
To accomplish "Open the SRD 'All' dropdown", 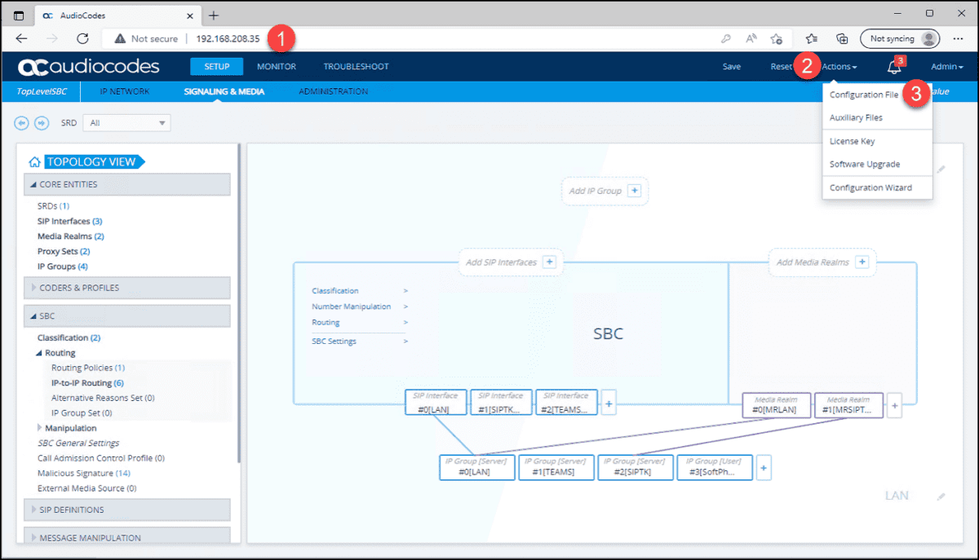I will click(x=126, y=122).
